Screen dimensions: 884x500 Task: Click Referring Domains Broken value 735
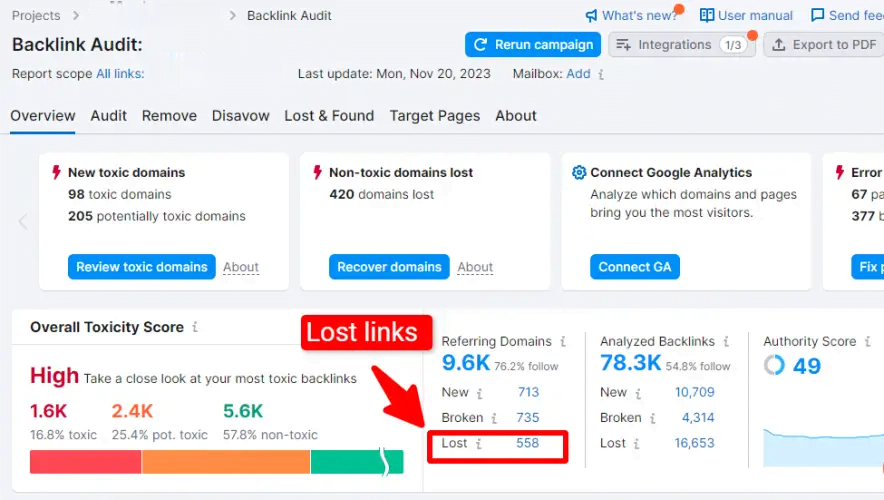click(x=528, y=418)
